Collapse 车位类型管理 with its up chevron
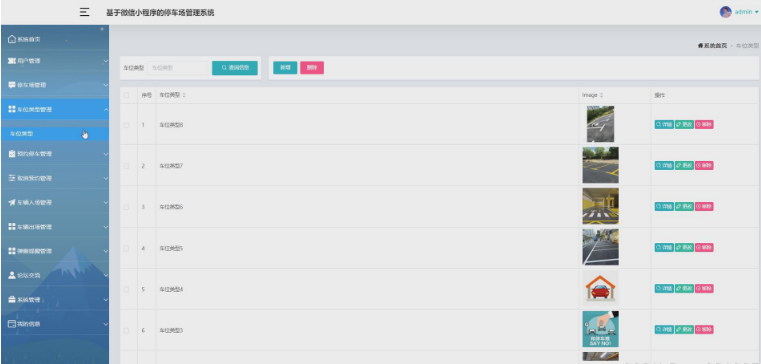The width and height of the screenshot is (761, 364). click(x=105, y=109)
